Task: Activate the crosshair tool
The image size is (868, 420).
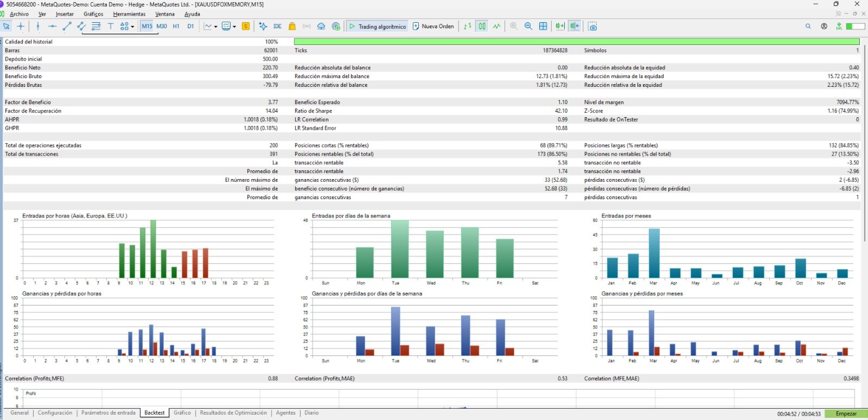Action: coord(21,26)
